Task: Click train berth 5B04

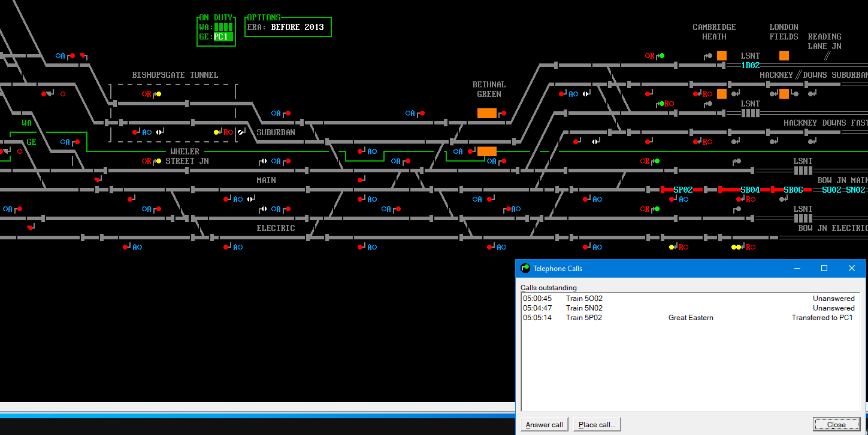Action: click(751, 190)
